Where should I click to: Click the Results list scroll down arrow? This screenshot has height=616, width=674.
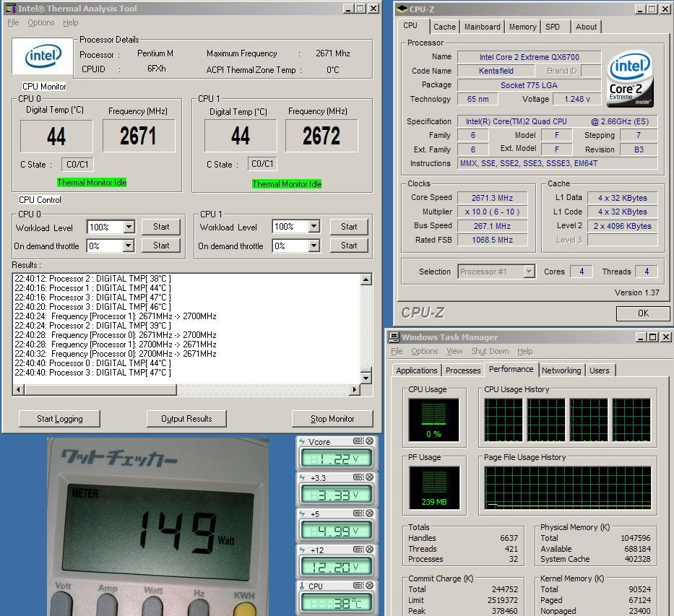coord(366,378)
